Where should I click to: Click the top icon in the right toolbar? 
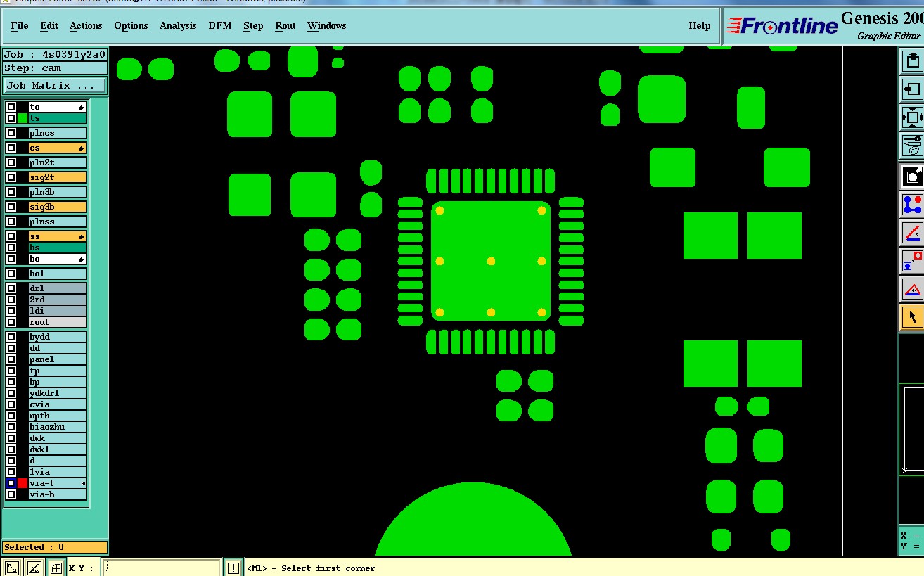(x=912, y=60)
